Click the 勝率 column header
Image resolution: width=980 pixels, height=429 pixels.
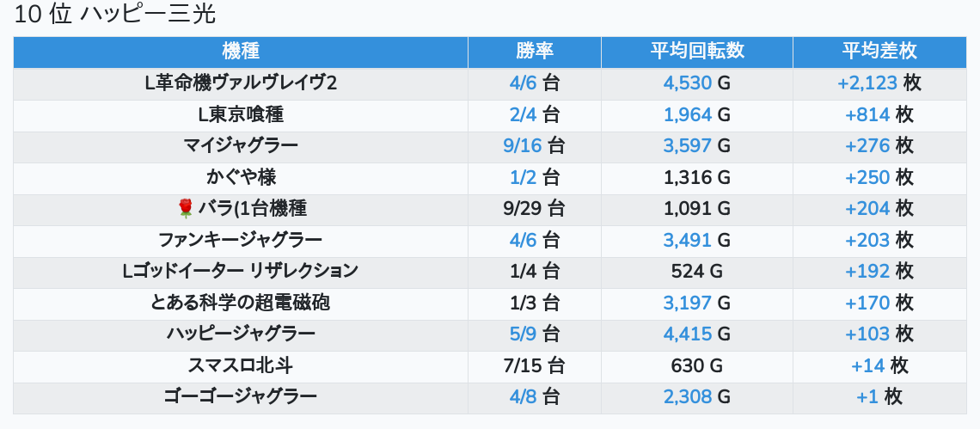point(534,51)
